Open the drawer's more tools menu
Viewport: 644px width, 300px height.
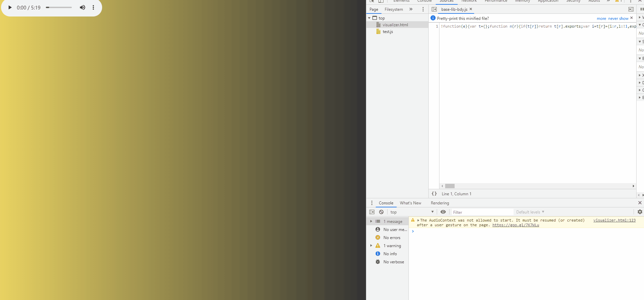tap(372, 203)
